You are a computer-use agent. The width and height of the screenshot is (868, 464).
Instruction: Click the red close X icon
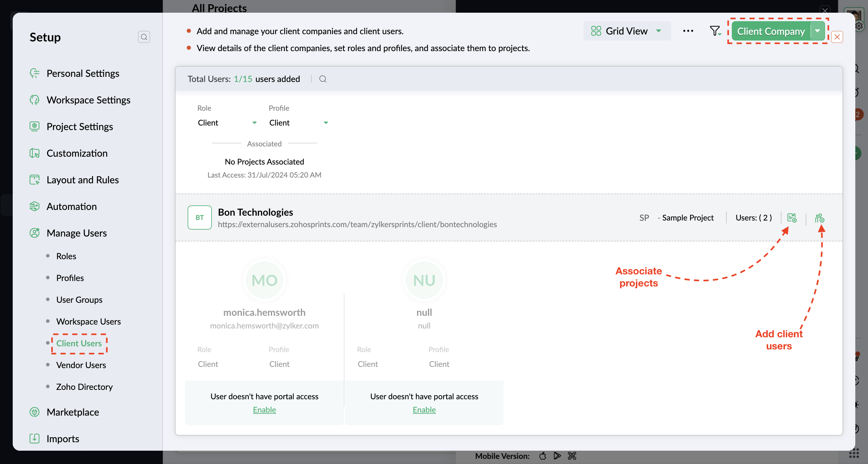(837, 37)
